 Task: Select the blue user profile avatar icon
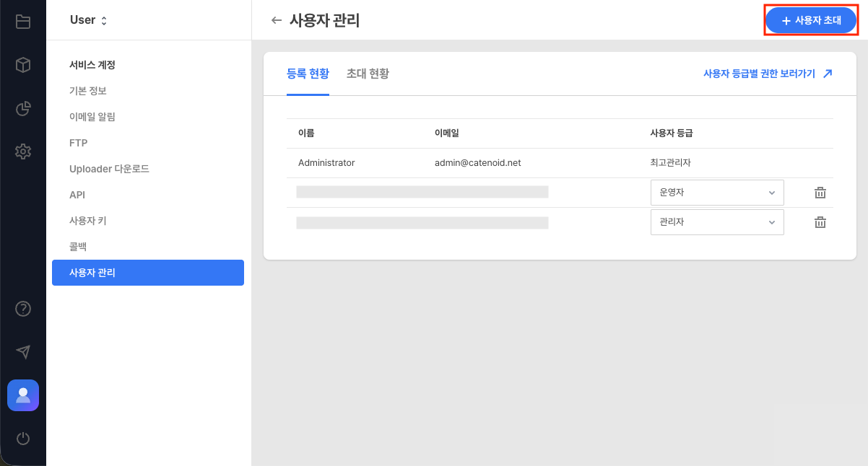tap(22, 395)
